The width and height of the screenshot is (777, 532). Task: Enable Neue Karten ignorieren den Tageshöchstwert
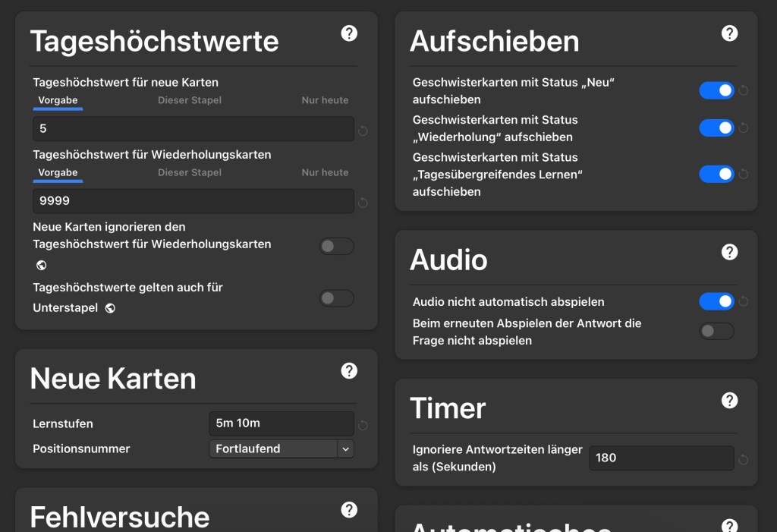pyautogui.click(x=336, y=246)
